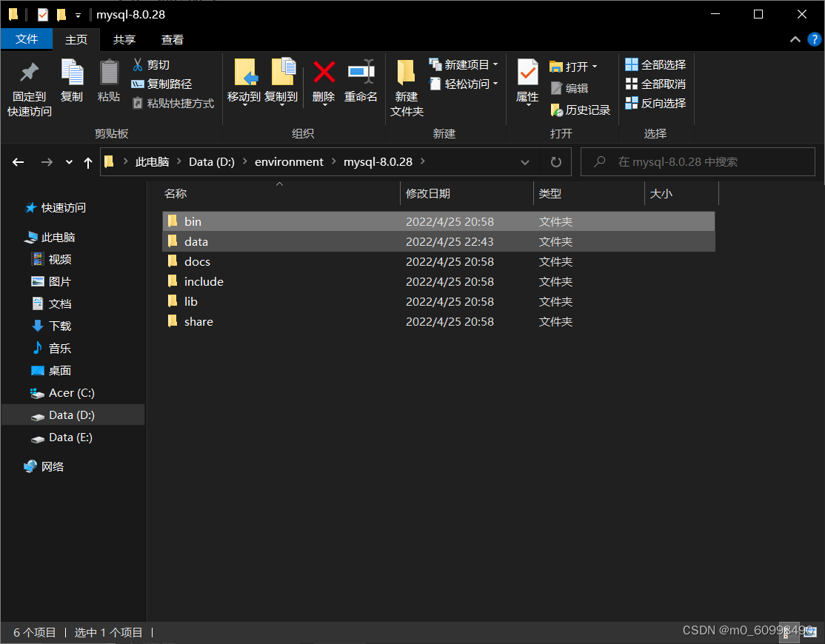Pin folder to Quick access (固定到快速访问)
Screen dimensions: 825x644
point(30,88)
